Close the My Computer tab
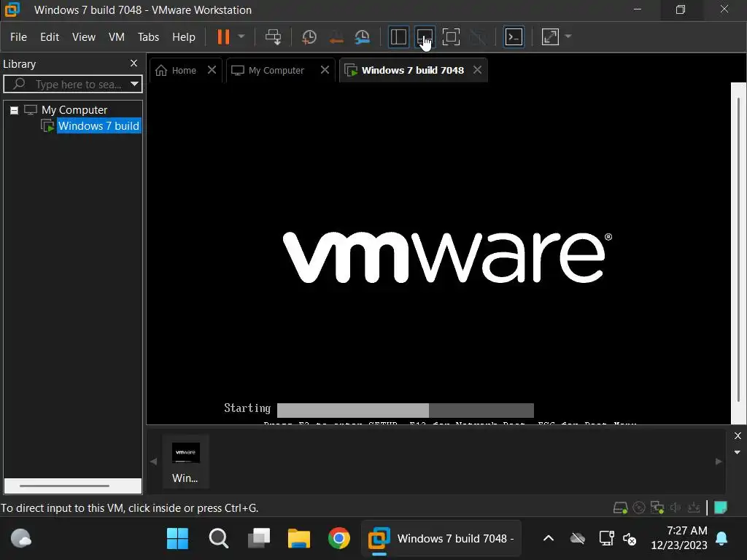This screenshot has width=747, height=560. click(x=325, y=70)
